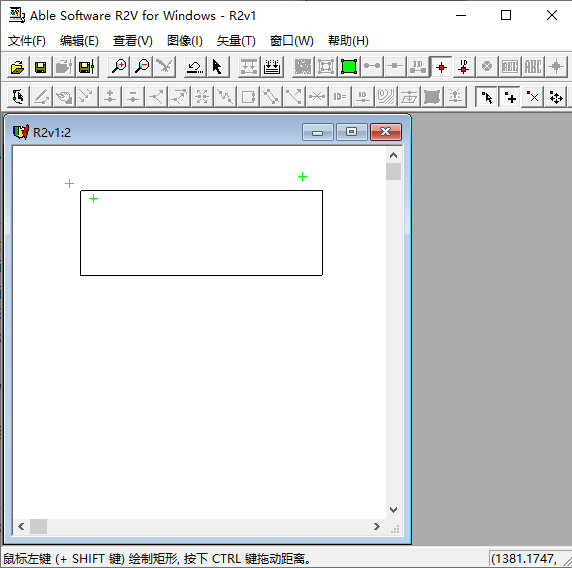Open the 图像(I) menu
This screenshot has height=568, width=572.
click(185, 40)
